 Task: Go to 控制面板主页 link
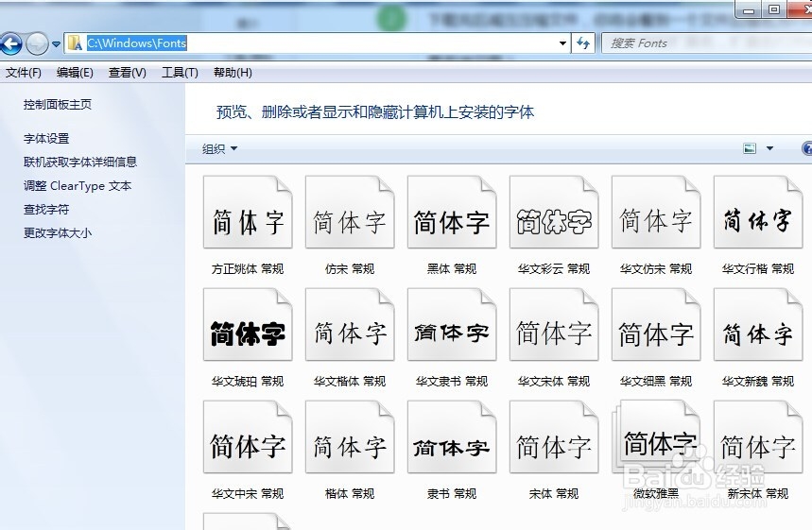pos(58,105)
